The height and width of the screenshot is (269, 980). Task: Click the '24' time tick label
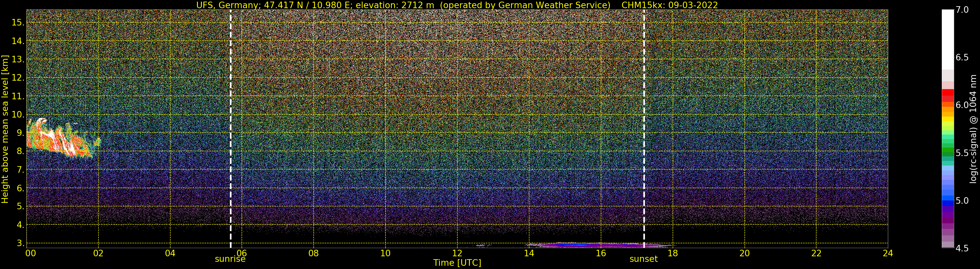point(888,253)
